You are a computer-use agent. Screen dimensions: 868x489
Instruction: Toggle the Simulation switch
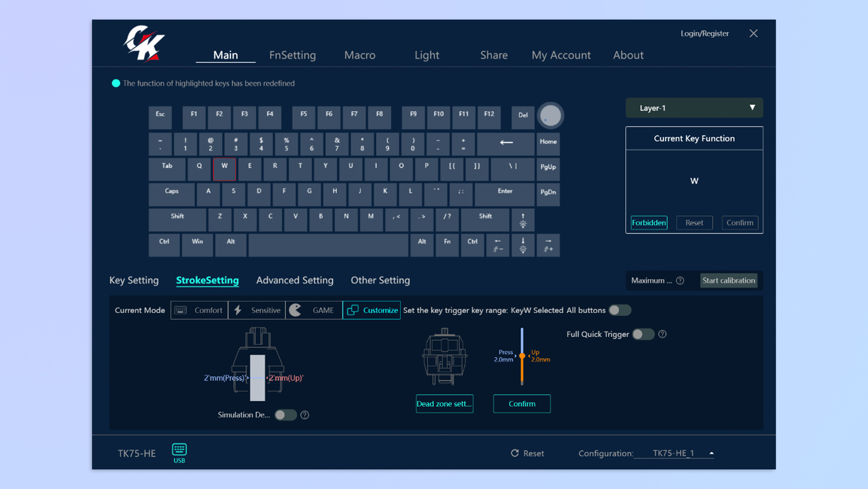coord(285,415)
